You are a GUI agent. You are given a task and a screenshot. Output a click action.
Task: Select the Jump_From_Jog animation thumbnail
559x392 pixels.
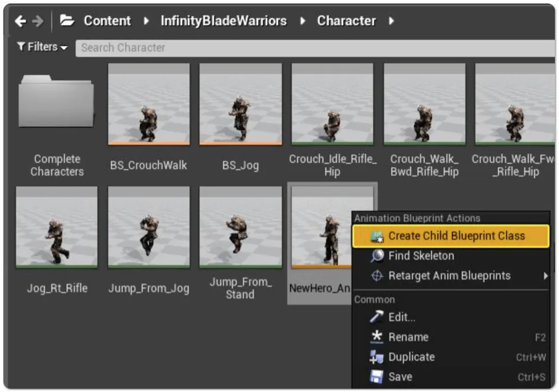(x=149, y=227)
